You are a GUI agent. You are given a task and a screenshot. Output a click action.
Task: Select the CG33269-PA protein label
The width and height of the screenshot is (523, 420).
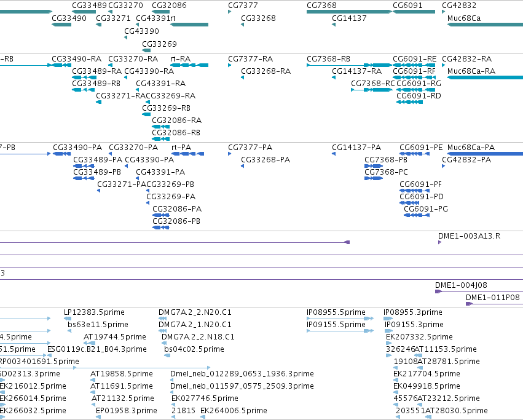pyautogui.click(x=171, y=196)
